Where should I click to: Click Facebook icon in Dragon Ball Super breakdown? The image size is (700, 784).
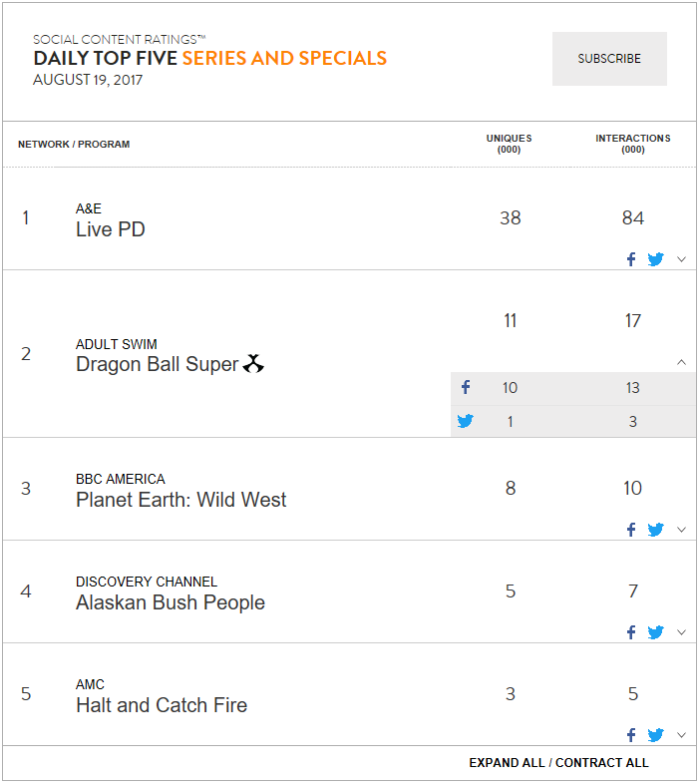click(x=466, y=387)
